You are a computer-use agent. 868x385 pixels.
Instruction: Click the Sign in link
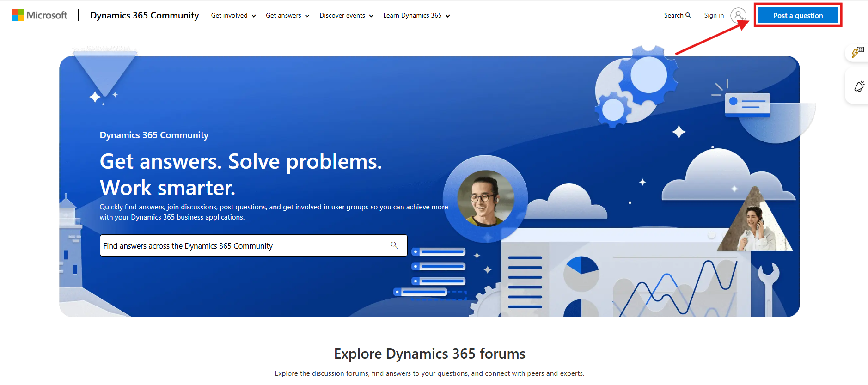[714, 15]
